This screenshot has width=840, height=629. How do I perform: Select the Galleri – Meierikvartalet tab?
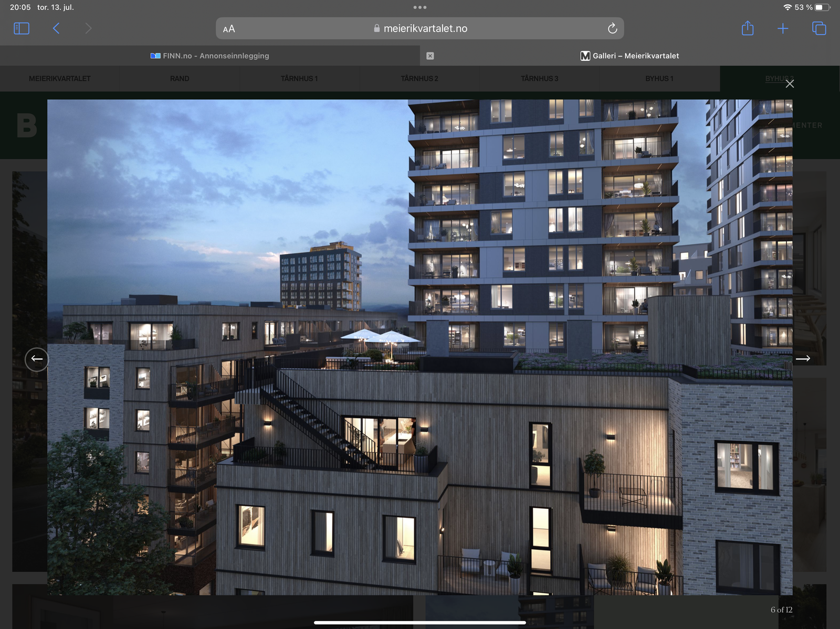tap(630, 56)
